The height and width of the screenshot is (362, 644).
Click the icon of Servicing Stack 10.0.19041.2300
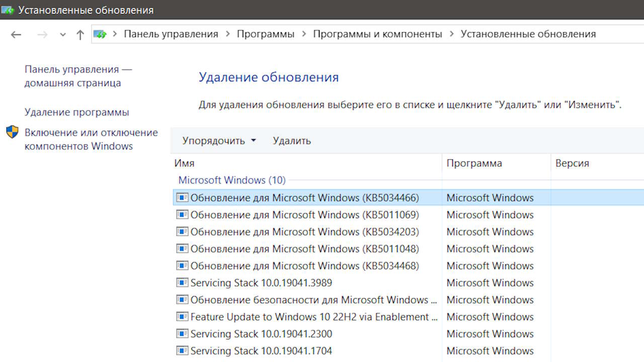click(182, 334)
